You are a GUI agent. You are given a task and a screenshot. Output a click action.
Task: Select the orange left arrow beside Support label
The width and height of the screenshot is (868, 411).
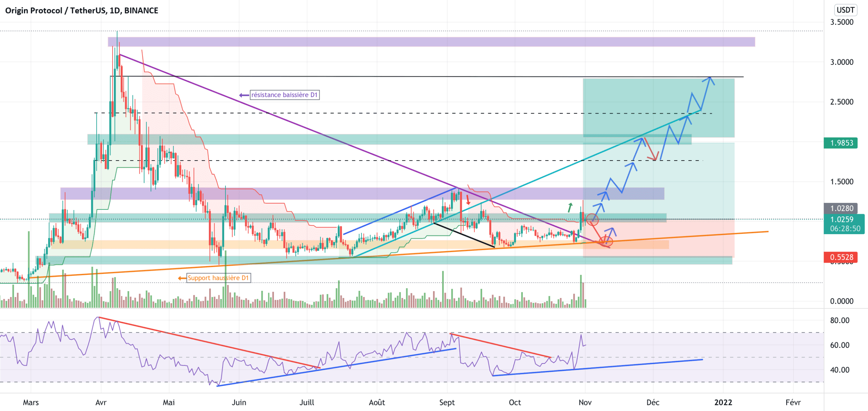point(182,278)
